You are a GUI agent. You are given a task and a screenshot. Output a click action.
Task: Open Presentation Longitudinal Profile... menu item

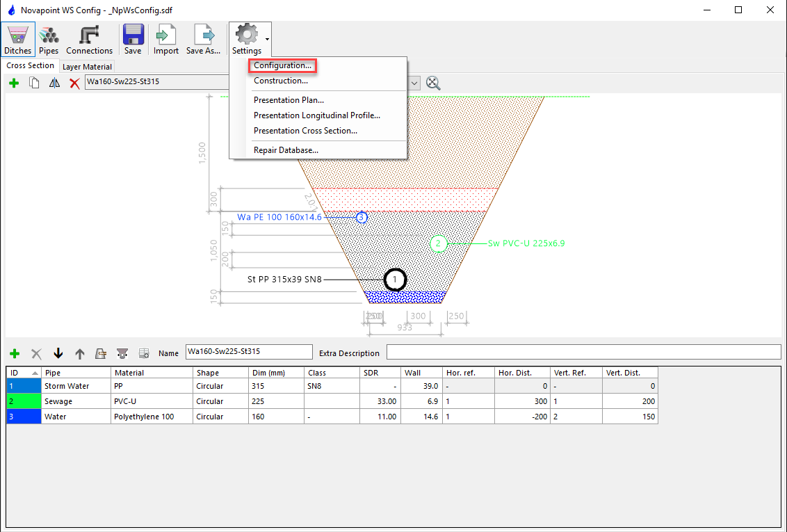[317, 115]
